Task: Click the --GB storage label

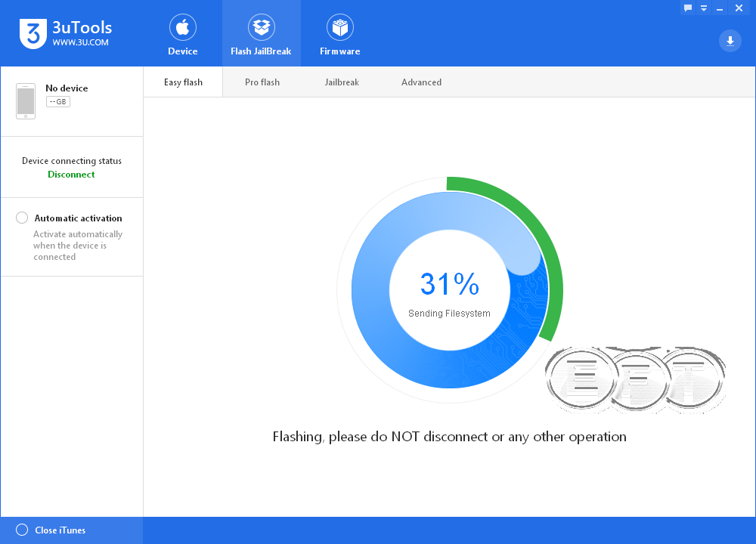Action: pyautogui.click(x=58, y=102)
